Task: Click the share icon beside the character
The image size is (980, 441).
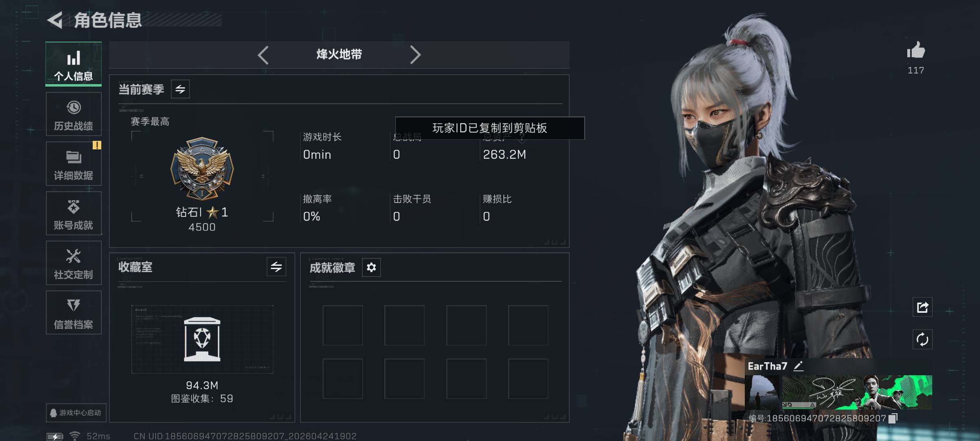Action: click(x=922, y=307)
